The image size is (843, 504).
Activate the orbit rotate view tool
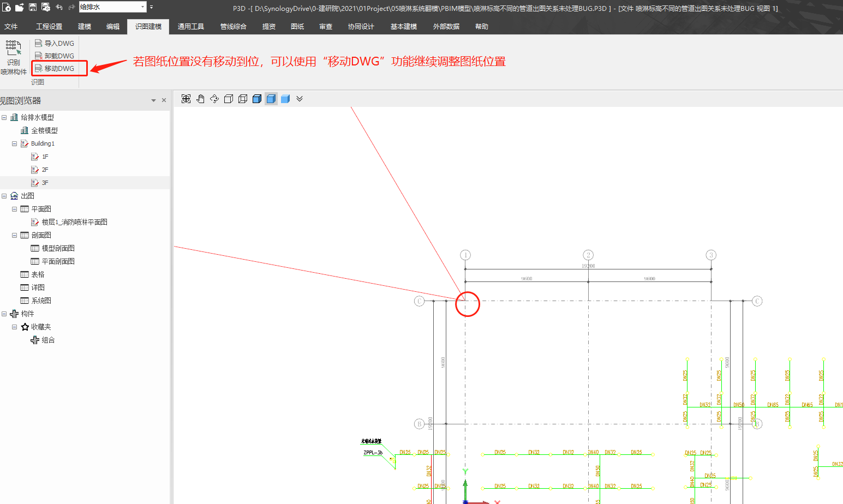214,99
